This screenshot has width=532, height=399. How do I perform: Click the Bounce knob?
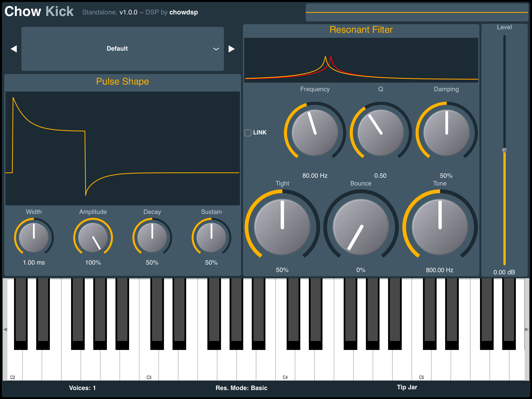point(361,227)
